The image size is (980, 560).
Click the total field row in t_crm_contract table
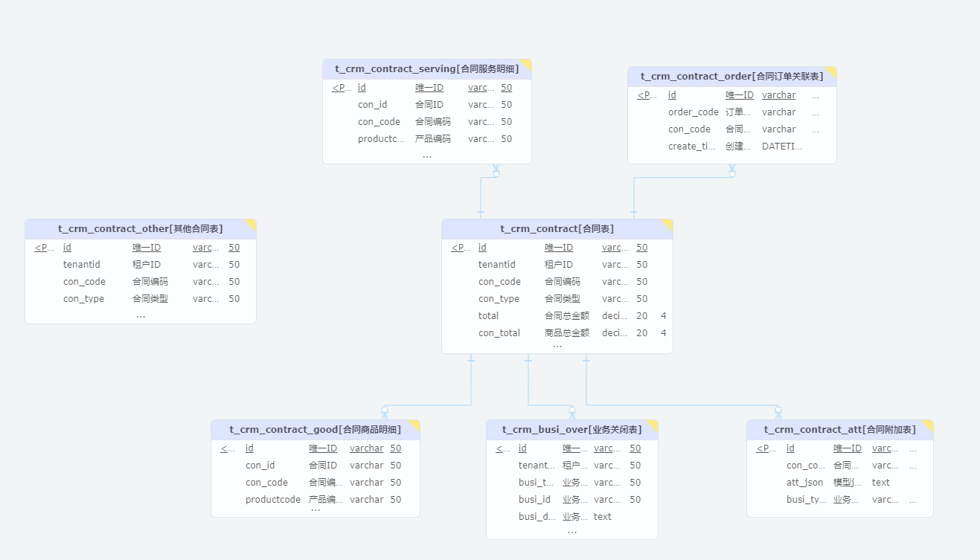point(557,316)
